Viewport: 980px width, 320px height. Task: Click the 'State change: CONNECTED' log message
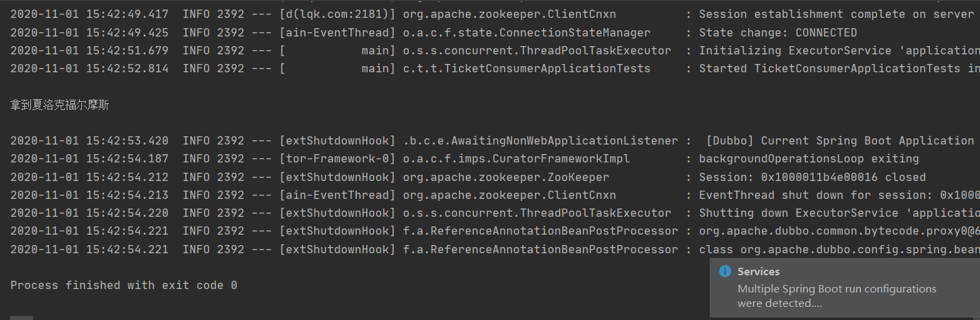[778, 32]
